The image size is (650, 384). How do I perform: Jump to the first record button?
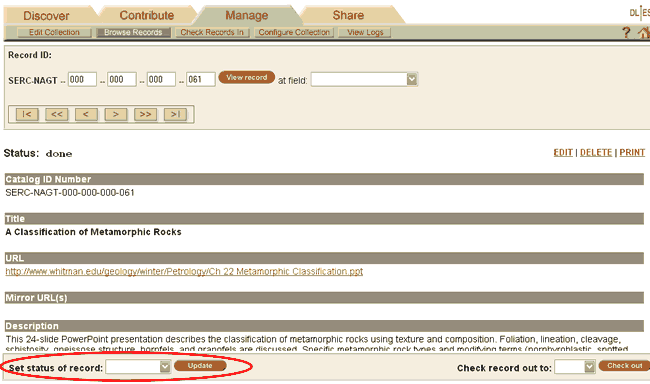(x=27, y=114)
